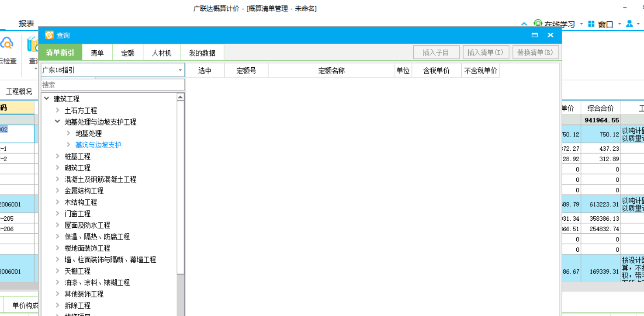Expand the 基坑与边坡支护 node

pyautogui.click(x=68, y=144)
